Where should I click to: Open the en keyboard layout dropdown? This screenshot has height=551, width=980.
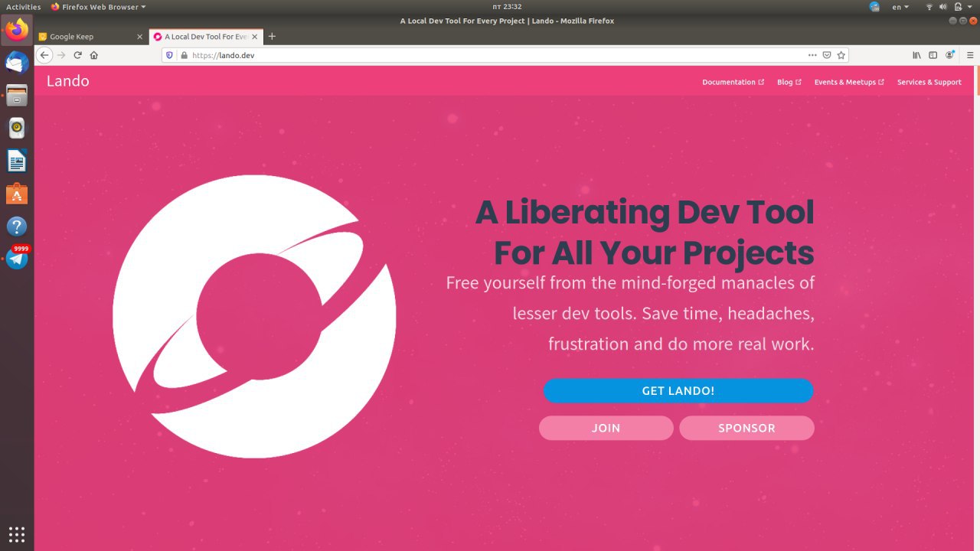pos(900,7)
